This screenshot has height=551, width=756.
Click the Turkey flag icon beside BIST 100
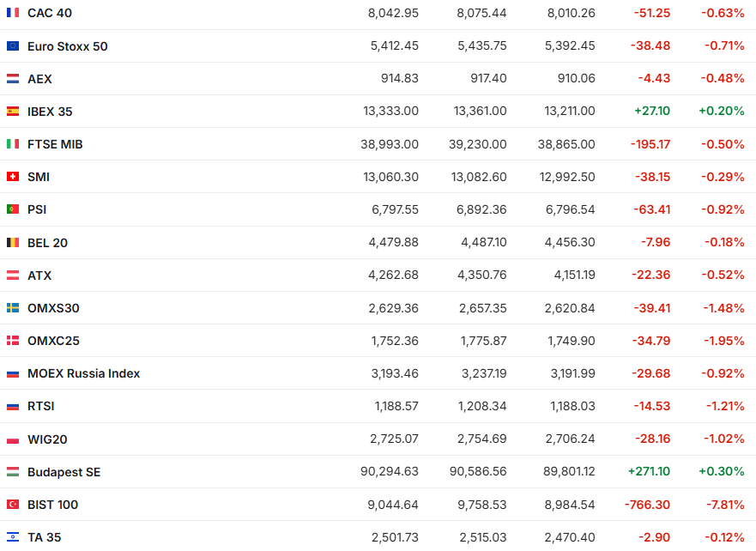(13, 505)
